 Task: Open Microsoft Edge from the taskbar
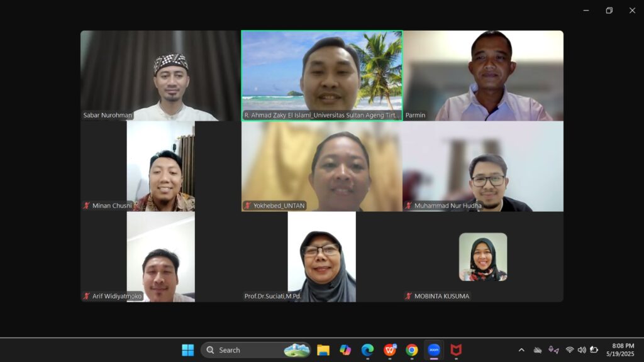(x=367, y=350)
